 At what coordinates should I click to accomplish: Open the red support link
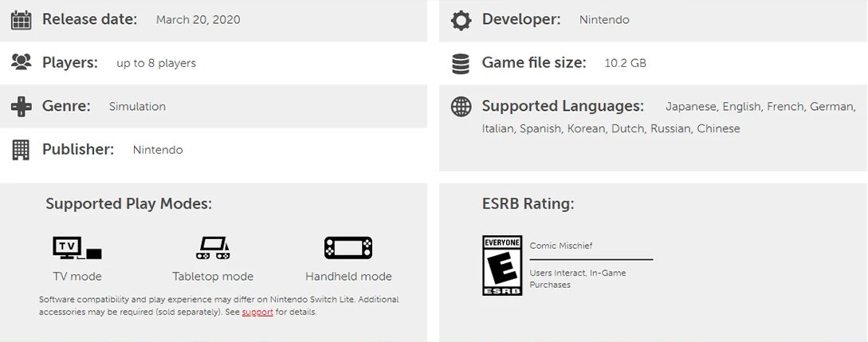tap(257, 313)
